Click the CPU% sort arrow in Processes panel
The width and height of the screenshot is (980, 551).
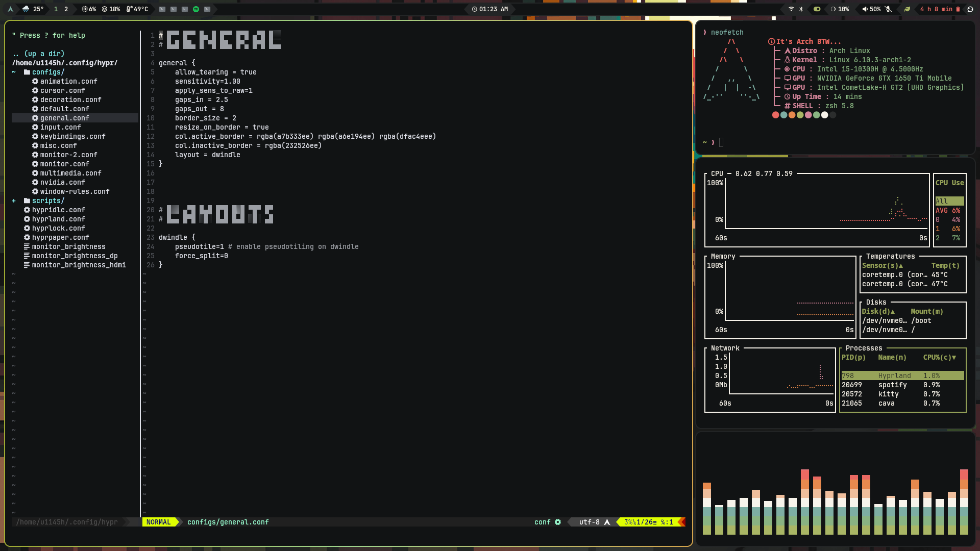[x=953, y=357]
